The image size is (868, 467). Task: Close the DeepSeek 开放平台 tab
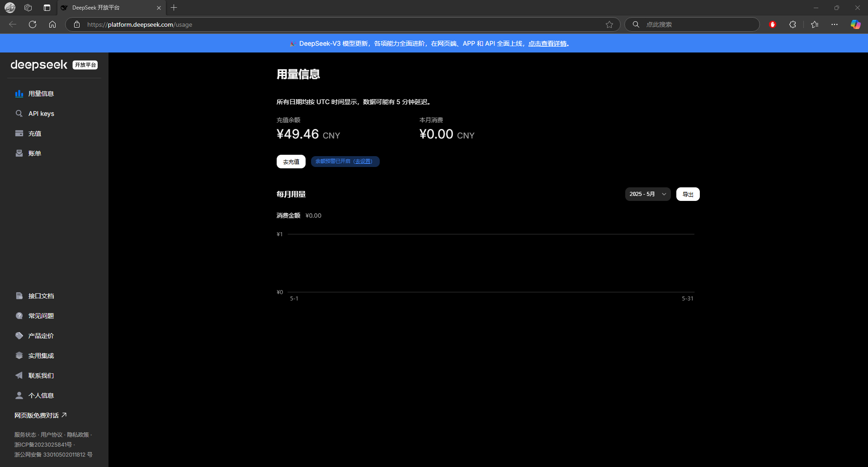(x=159, y=8)
